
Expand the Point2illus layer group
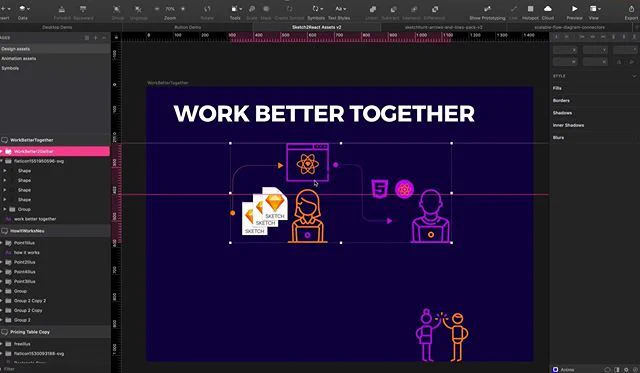pyautogui.click(x=2, y=262)
